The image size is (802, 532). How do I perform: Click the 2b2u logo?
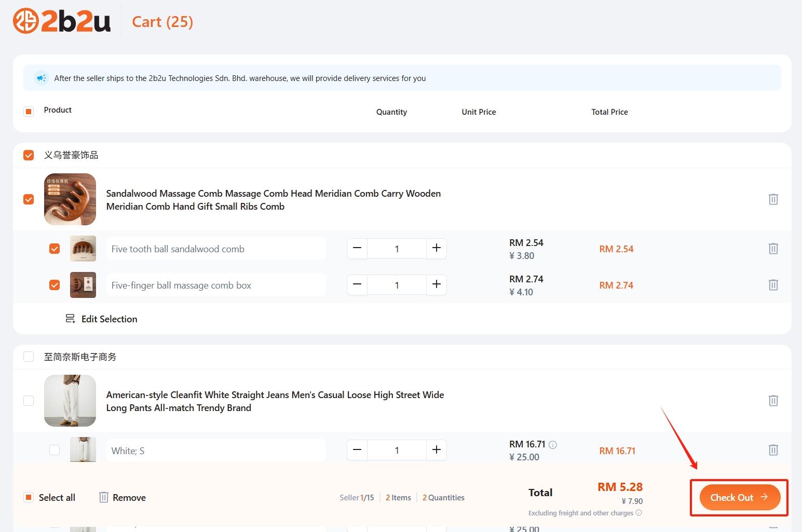62,21
